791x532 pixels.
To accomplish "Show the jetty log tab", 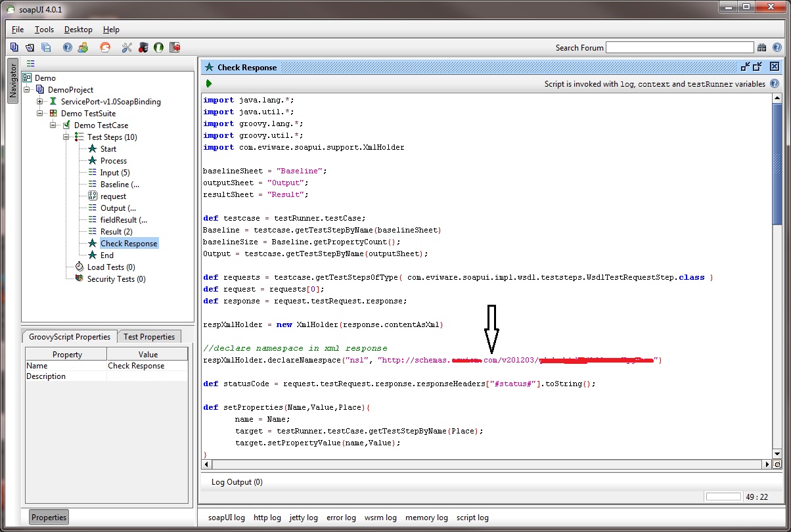I will coord(304,518).
